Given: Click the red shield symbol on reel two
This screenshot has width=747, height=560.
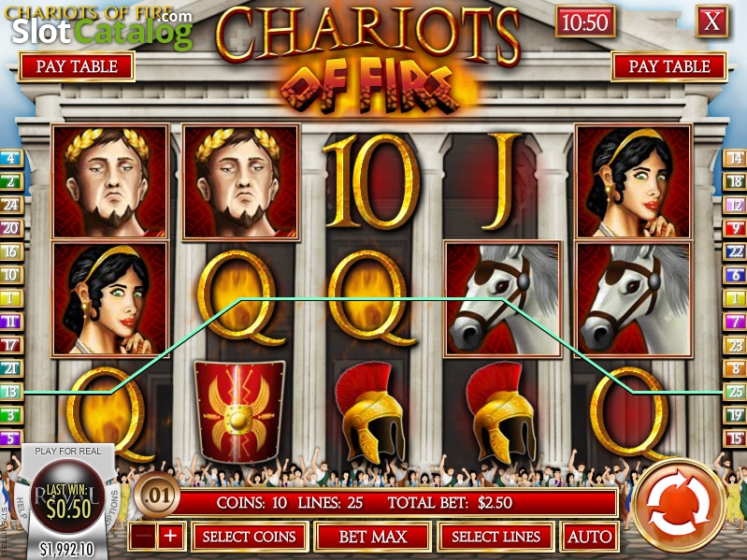Looking at the screenshot, I should (239, 411).
